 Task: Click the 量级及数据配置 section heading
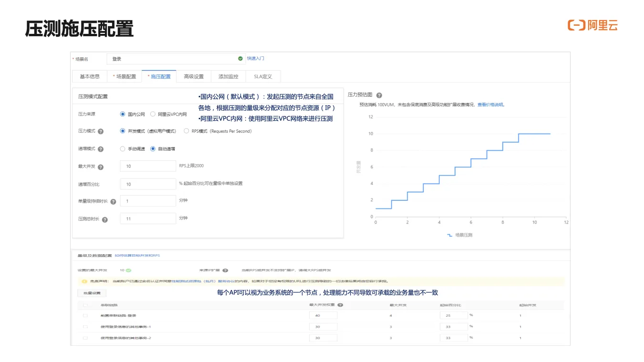click(94, 256)
